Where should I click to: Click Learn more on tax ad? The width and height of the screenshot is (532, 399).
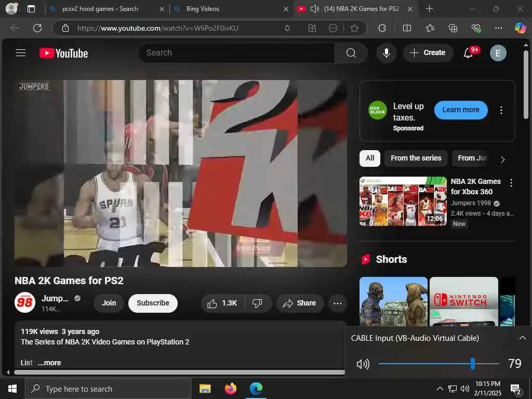pos(461,110)
